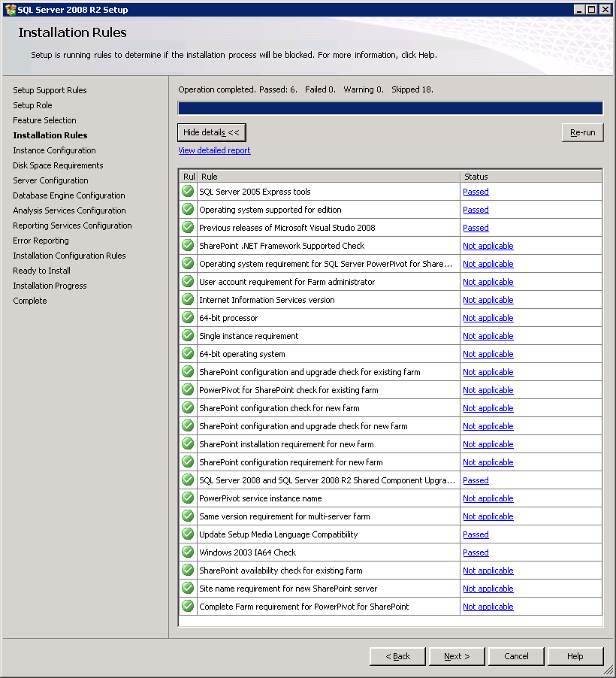Return to previous page with Back
Viewport: 616px width, 678px height.
tap(397, 656)
